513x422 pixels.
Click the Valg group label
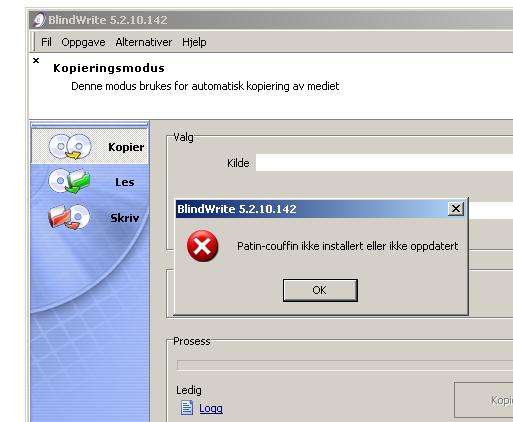[x=183, y=137]
